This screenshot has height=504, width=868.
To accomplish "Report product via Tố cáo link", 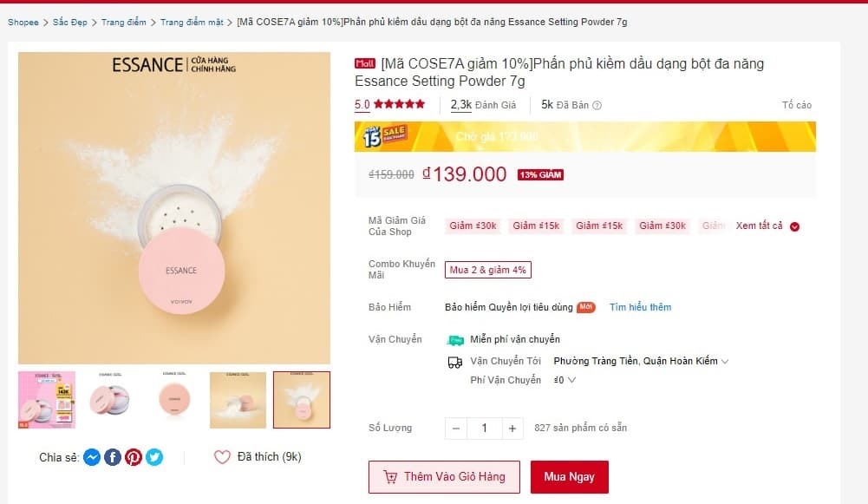I will [x=796, y=105].
